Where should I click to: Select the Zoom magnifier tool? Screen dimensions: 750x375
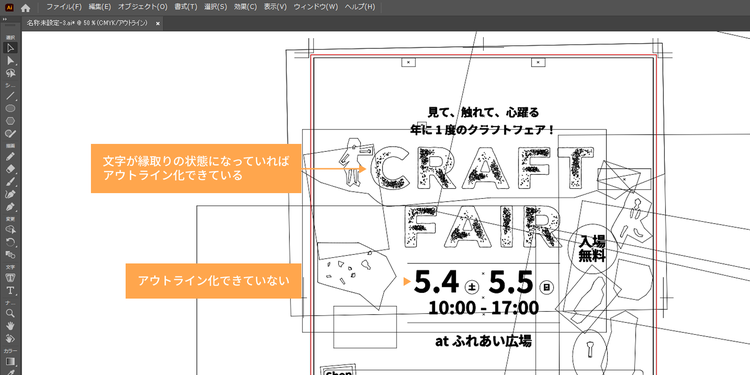point(10,313)
